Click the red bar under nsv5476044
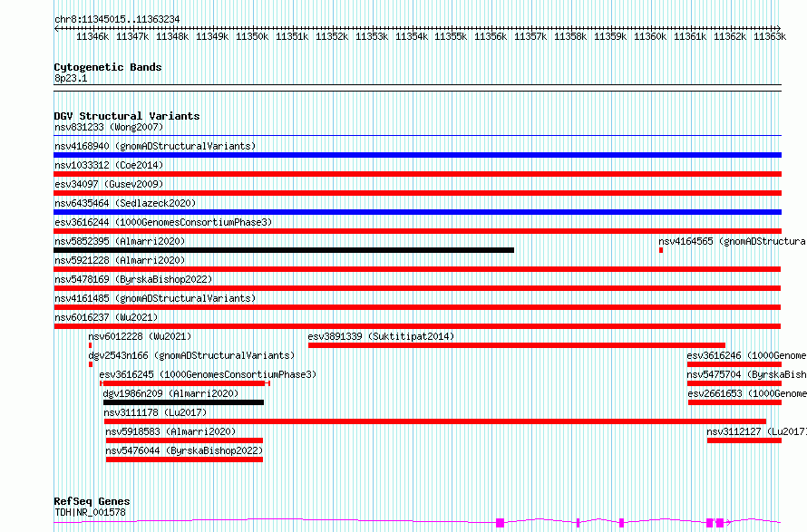 pos(184,459)
